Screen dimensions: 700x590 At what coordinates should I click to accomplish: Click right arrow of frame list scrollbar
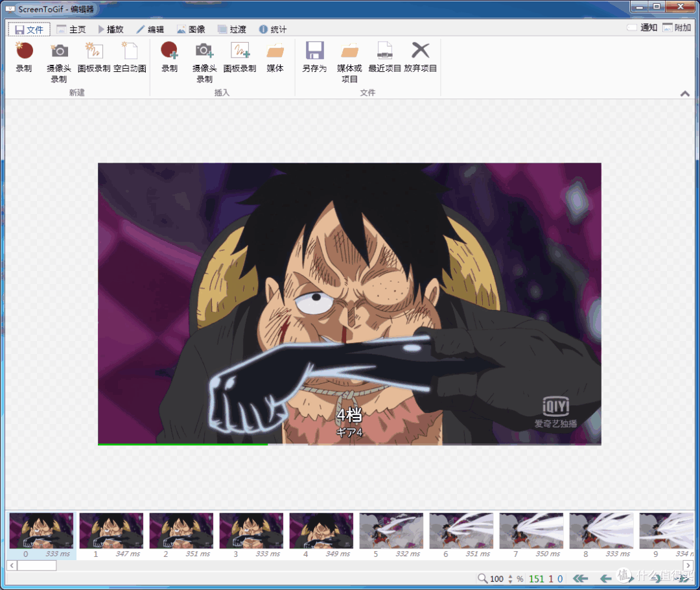pyautogui.click(x=688, y=565)
